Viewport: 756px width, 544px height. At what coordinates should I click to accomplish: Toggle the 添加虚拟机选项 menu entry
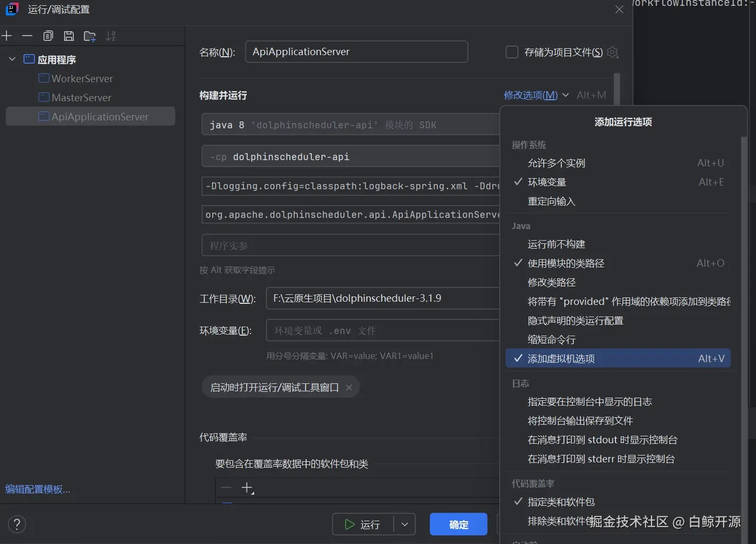point(618,358)
